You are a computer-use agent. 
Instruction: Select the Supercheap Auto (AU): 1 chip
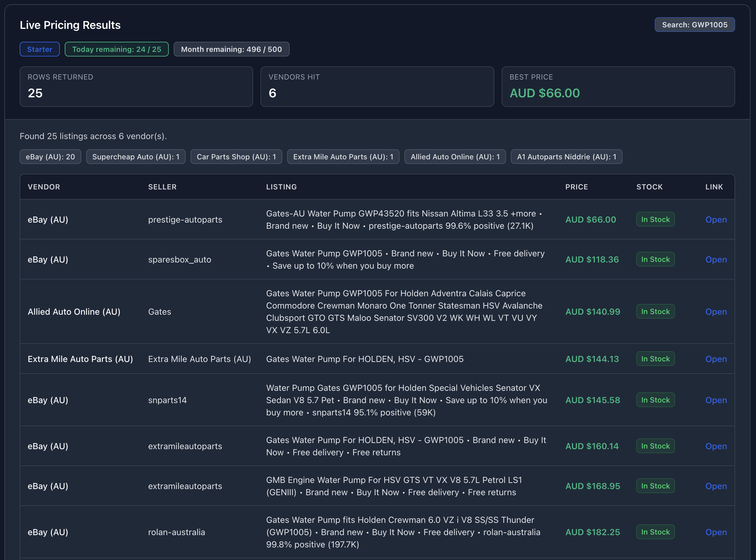pyautogui.click(x=136, y=157)
